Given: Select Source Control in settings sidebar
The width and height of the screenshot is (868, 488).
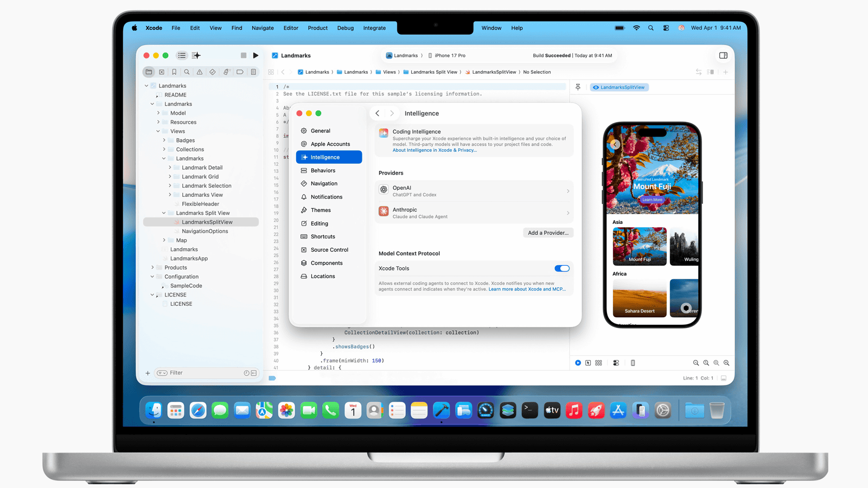Looking at the screenshot, I should [329, 250].
